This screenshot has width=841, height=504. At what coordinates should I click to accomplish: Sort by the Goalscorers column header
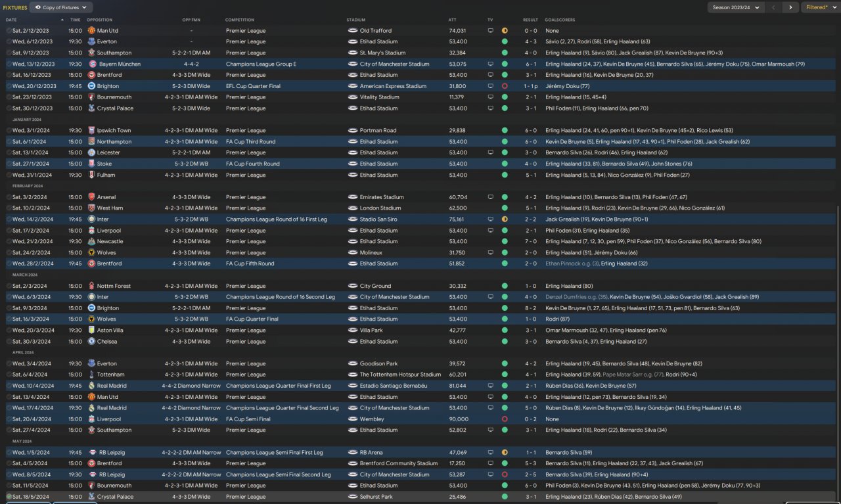(x=558, y=20)
